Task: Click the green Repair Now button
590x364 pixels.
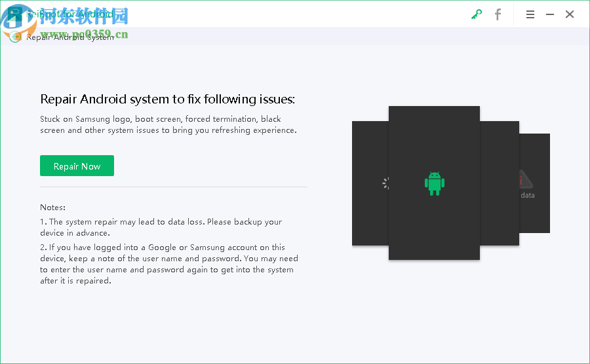Action: (x=77, y=166)
